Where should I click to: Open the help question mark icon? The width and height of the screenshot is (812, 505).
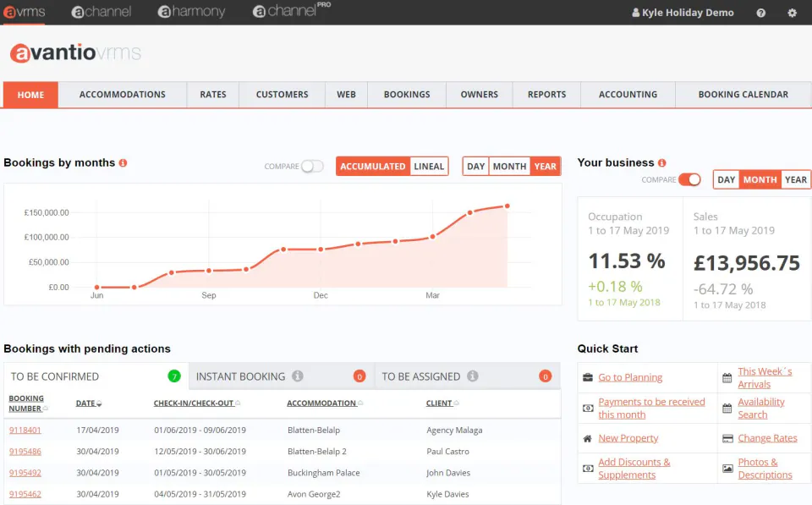[x=760, y=13]
